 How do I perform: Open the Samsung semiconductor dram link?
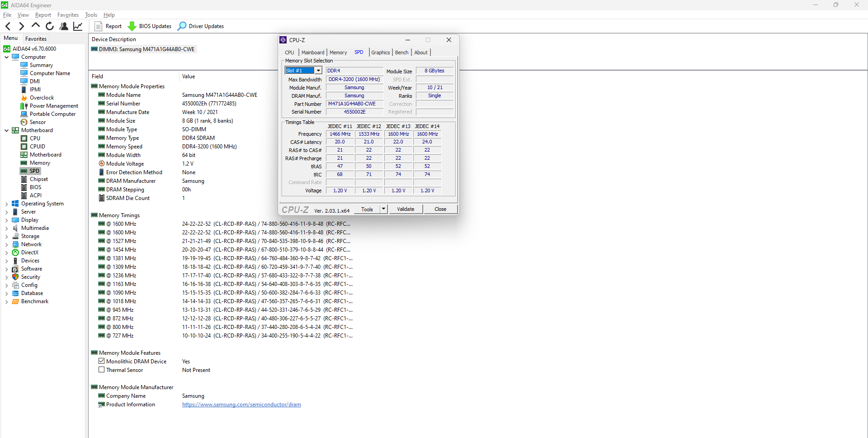pos(241,405)
